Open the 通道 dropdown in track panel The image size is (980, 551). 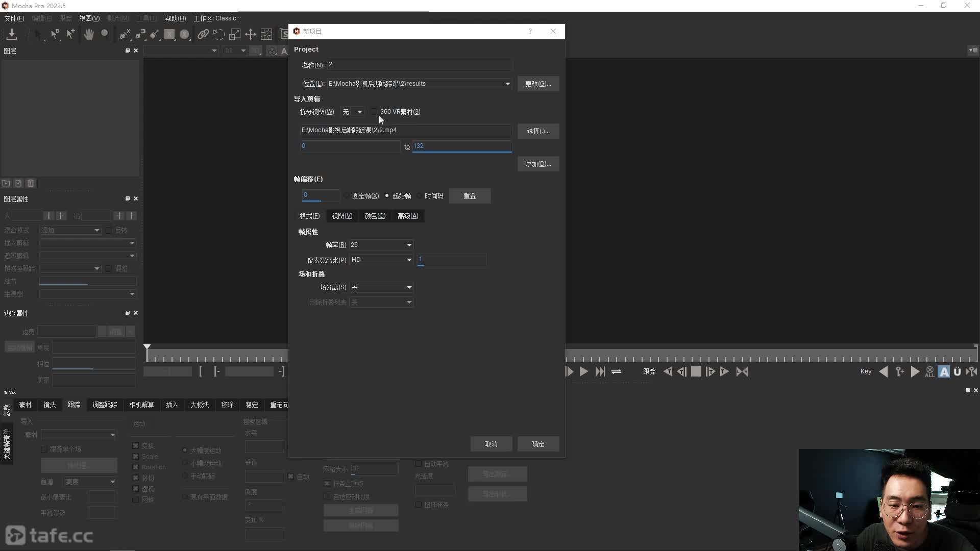click(90, 482)
